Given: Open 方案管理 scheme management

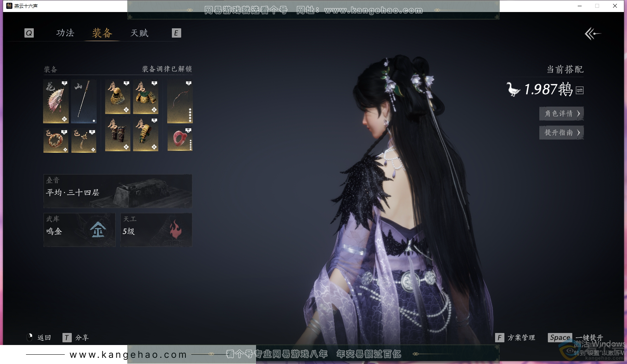Looking at the screenshot, I should [x=521, y=338].
